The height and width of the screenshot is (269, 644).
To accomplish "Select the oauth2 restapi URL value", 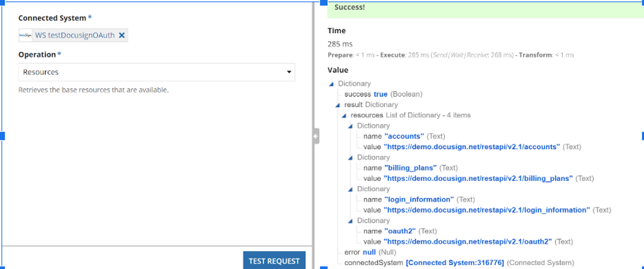I will click(468, 241).
